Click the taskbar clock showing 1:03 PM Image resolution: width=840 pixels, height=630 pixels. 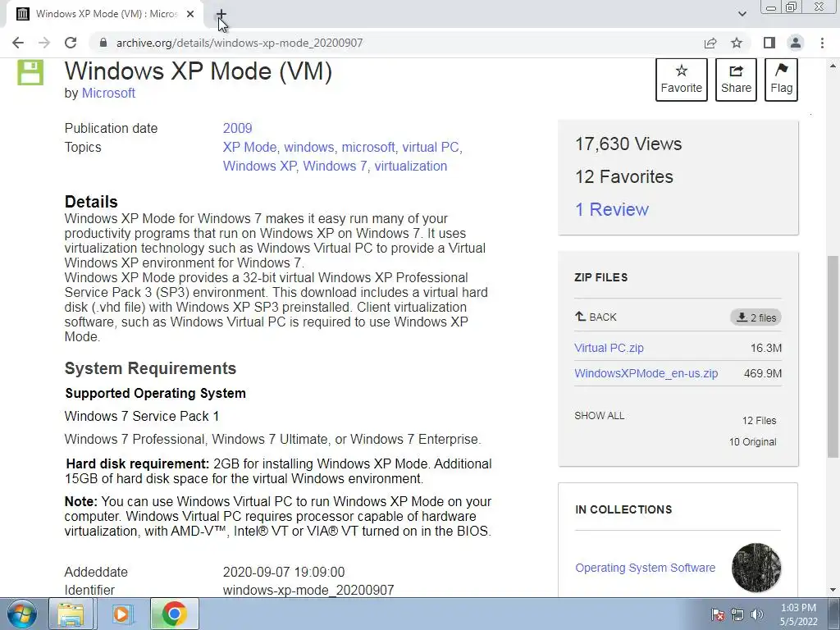click(799, 614)
